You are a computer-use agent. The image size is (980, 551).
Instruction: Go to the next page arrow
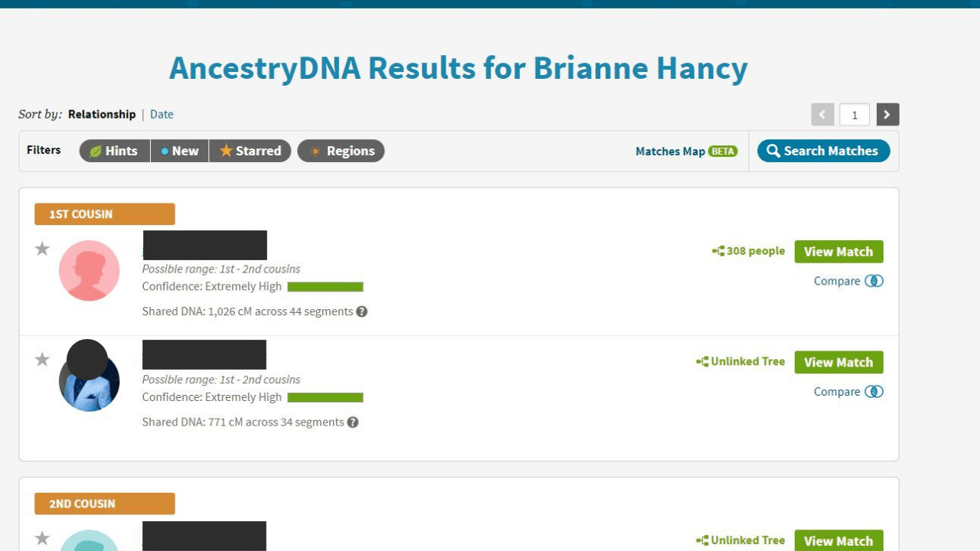pyautogui.click(x=887, y=115)
